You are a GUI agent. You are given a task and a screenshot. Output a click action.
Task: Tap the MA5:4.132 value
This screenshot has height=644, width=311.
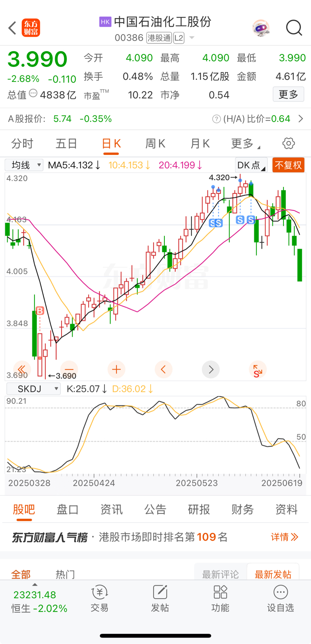point(74,165)
